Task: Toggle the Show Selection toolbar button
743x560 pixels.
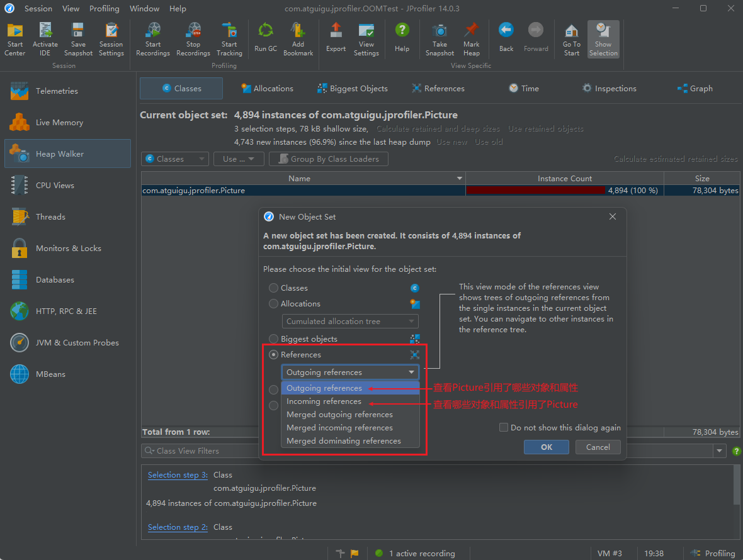Action: pyautogui.click(x=603, y=40)
